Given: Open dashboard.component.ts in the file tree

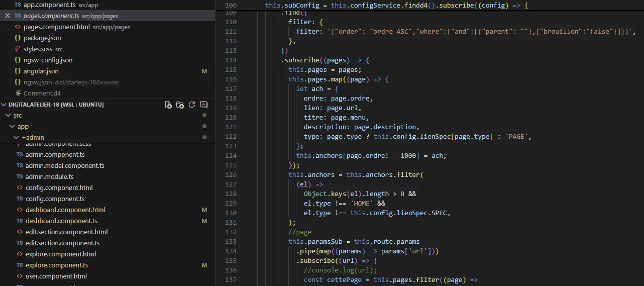Looking at the screenshot, I should tap(61, 221).
